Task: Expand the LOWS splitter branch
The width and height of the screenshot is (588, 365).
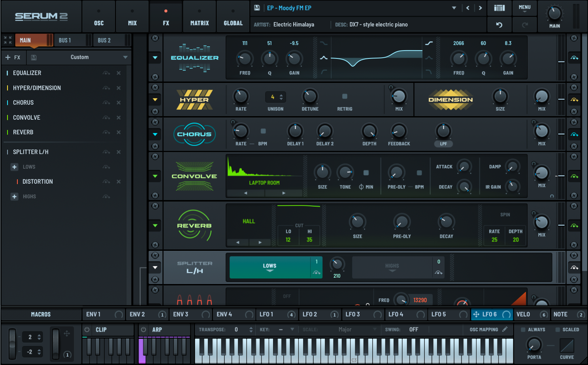Action: (15, 167)
